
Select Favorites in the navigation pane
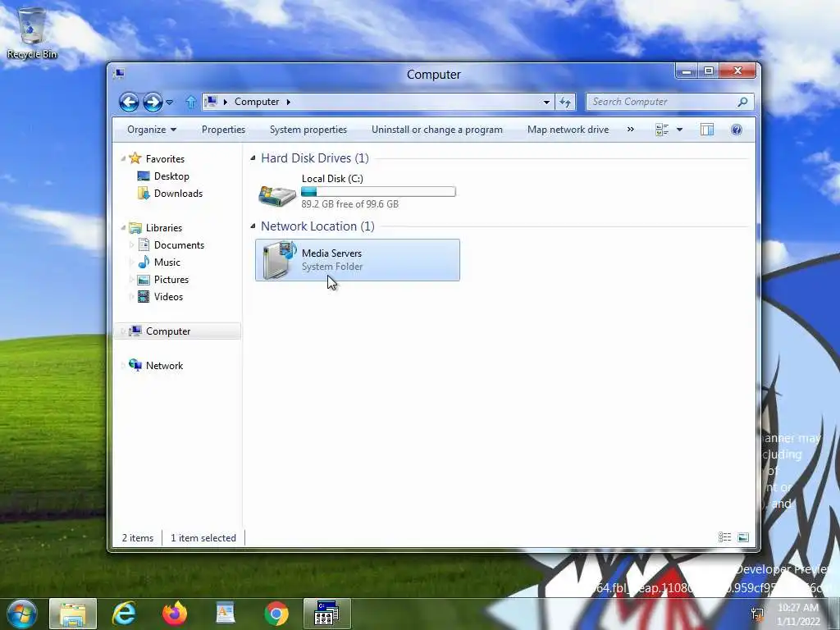(165, 158)
